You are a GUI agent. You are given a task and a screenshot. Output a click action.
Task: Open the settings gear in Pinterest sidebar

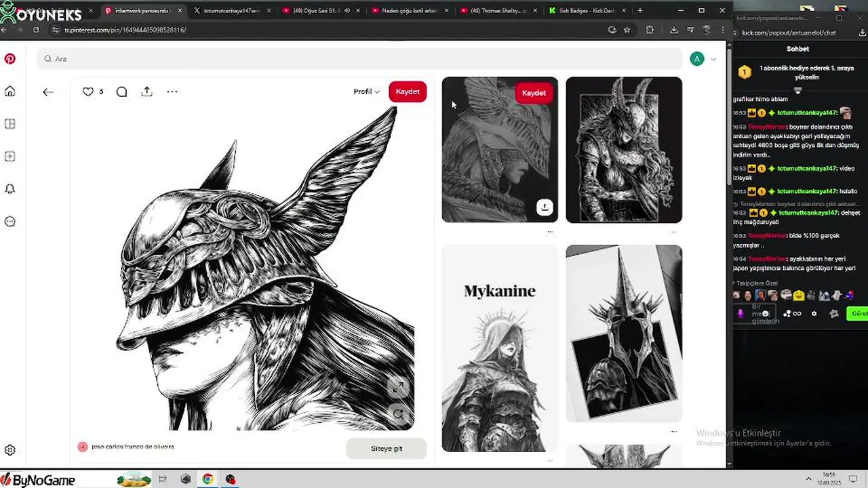10,450
